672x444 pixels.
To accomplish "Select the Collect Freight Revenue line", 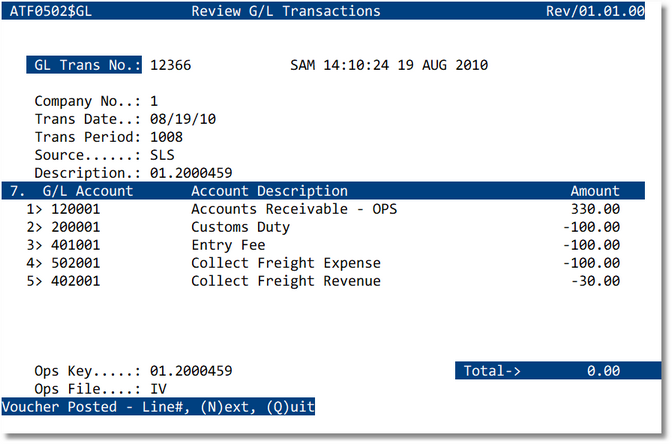I will tap(285, 281).
